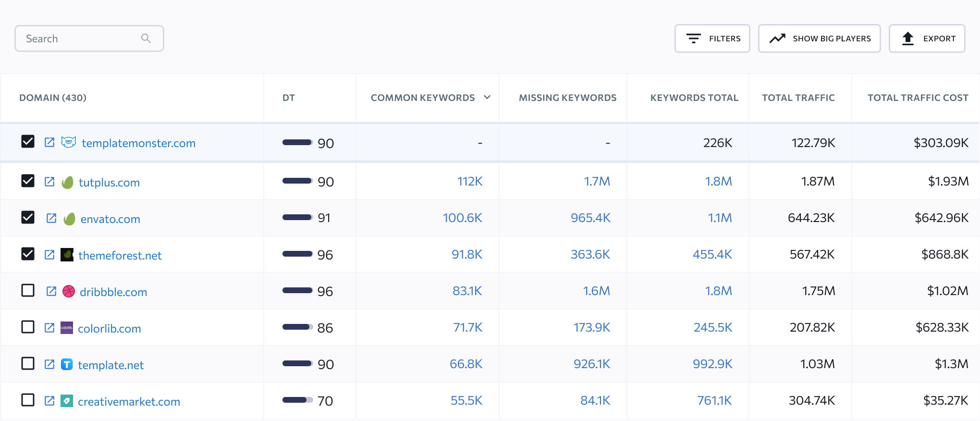The height and width of the screenshot is (421, 980).
Task: Sort by Total Traffic Cost column header
Action: coord(918,98)
